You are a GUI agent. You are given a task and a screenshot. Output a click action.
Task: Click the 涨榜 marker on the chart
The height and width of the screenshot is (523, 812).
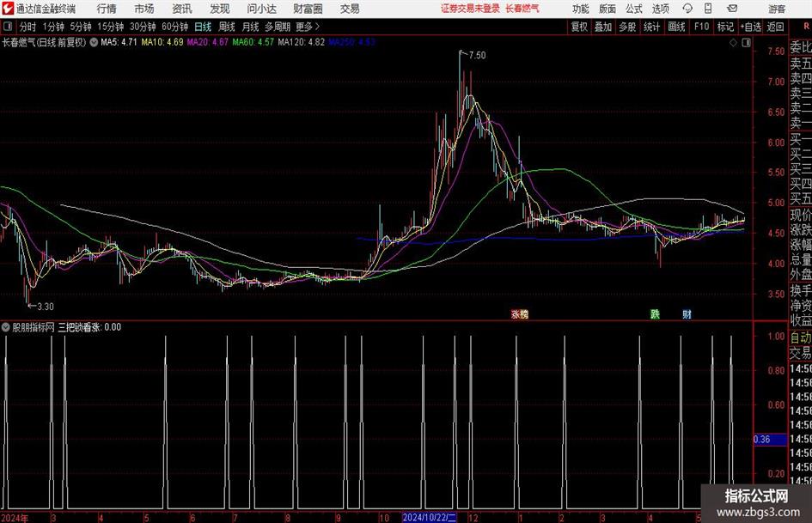click(x=519, y=314)
